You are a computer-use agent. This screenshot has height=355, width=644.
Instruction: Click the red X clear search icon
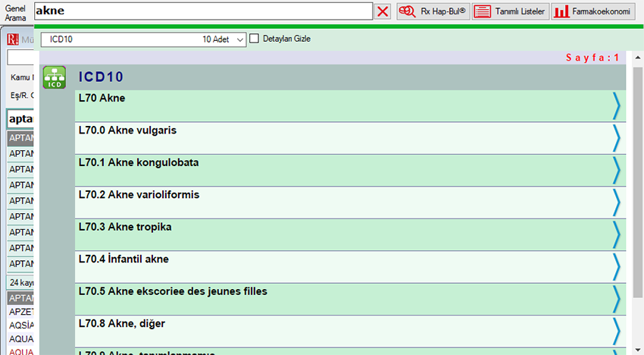(x=383, y=11)
